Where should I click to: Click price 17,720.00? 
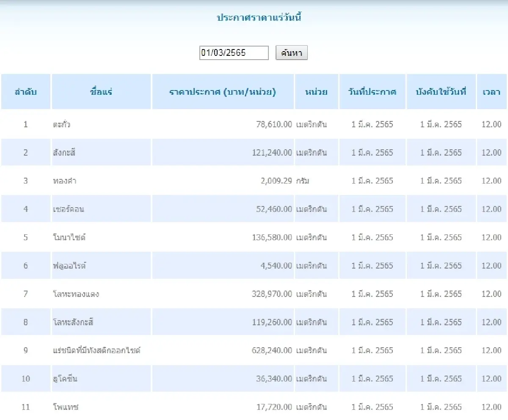click(274, 407)
